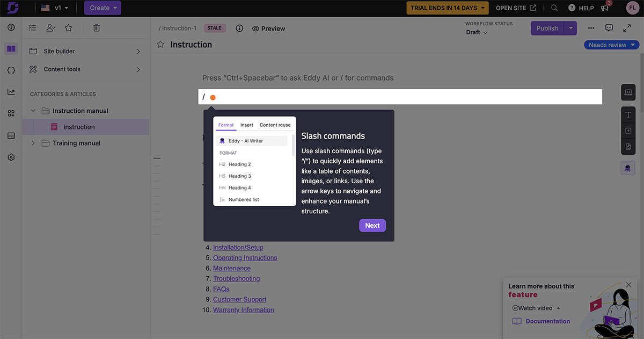Open the Analytics icon in left sidebar
The image size is (644, 339).
coord(11,92)
